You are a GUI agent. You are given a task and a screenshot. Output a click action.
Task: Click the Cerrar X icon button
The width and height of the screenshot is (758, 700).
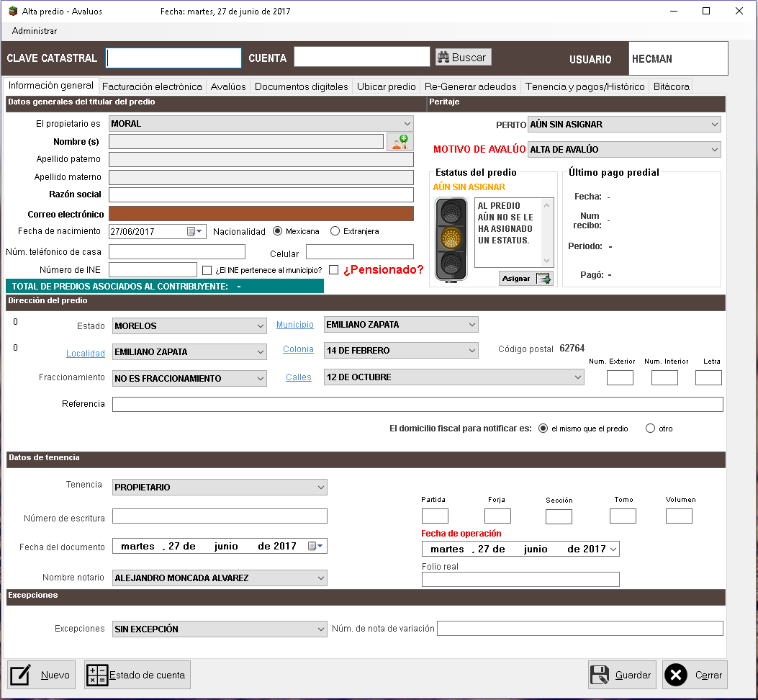[695, 675]
